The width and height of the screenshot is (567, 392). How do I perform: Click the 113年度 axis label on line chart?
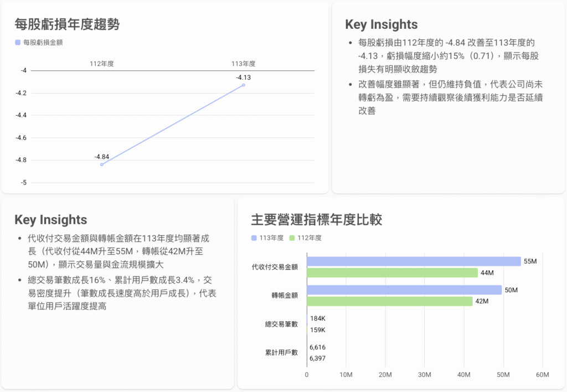[243, 64]
